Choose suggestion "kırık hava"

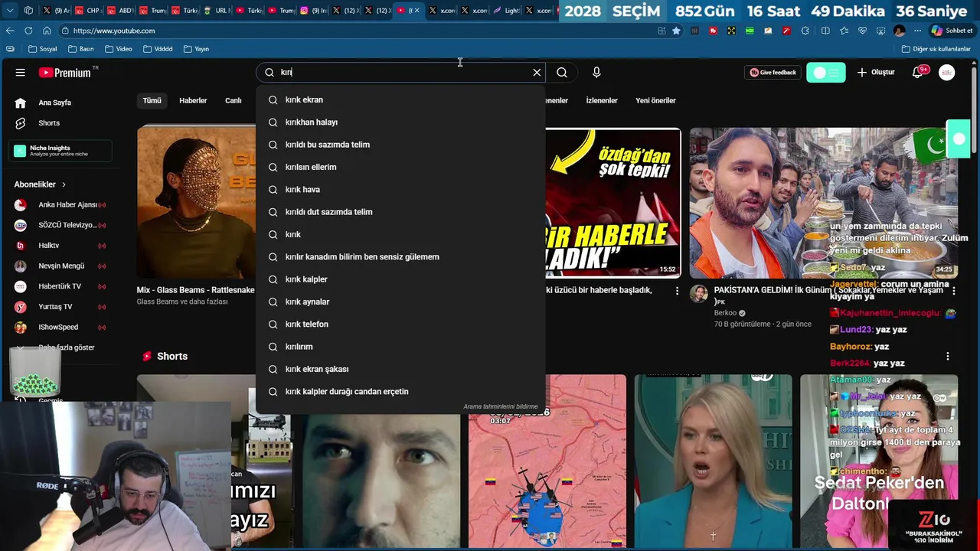400,190
